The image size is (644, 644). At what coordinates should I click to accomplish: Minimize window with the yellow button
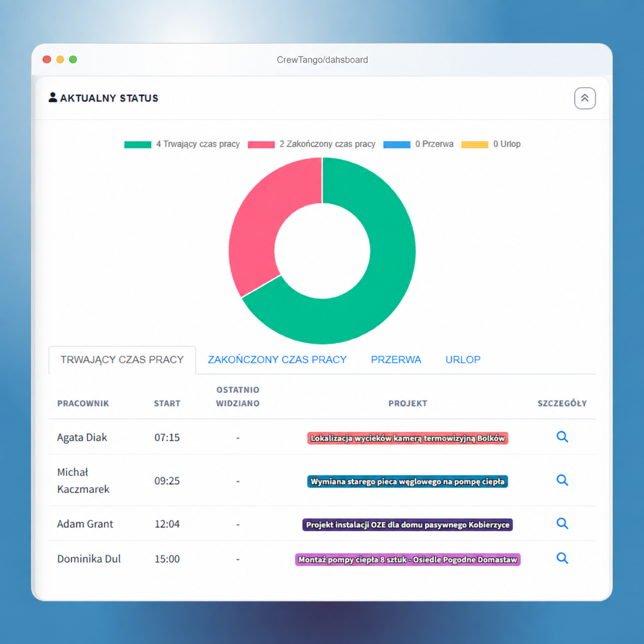[x=60, y=60]
